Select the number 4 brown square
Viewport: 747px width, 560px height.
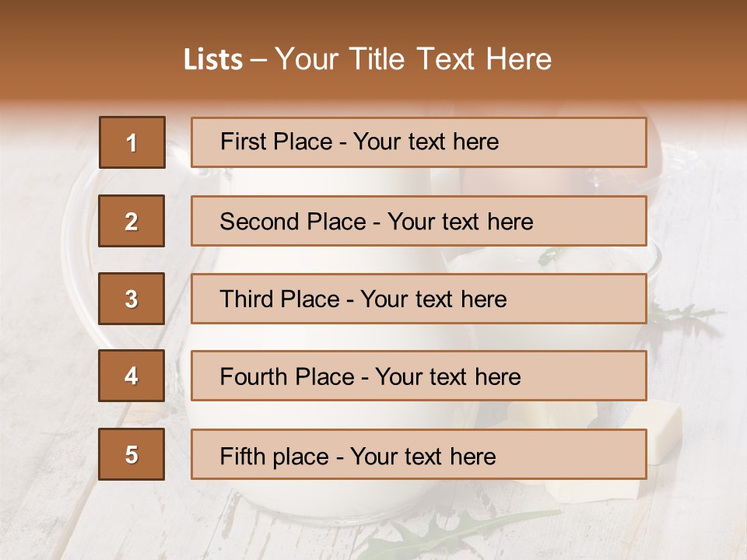pyautogui.click(x=132, y=376)
